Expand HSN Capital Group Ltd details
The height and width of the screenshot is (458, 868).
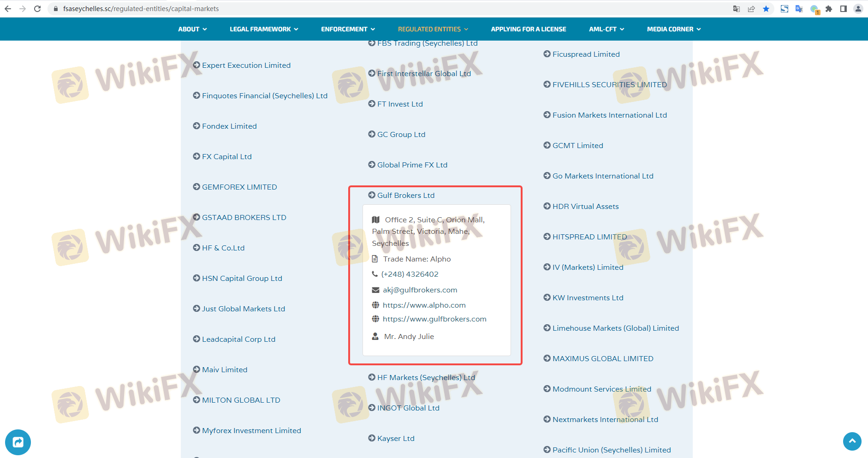[x=242, y=278]
